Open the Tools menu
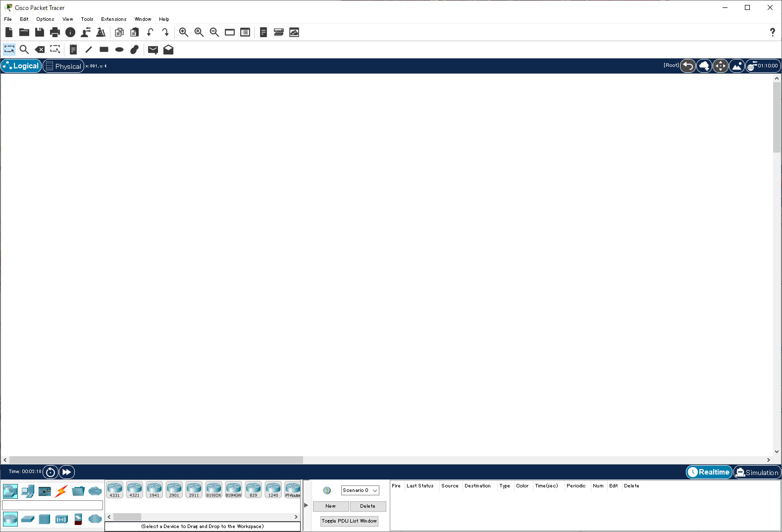The height and width of the screenshot is (532, 782). pyautogui.click(x=87, y=19)
